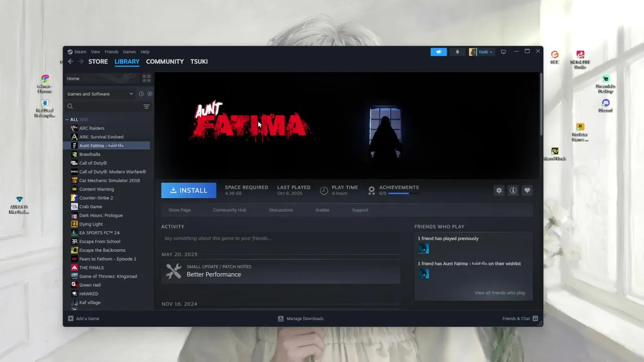
Task: Select Green Hell in the library
Action: (x=90, y=285)
